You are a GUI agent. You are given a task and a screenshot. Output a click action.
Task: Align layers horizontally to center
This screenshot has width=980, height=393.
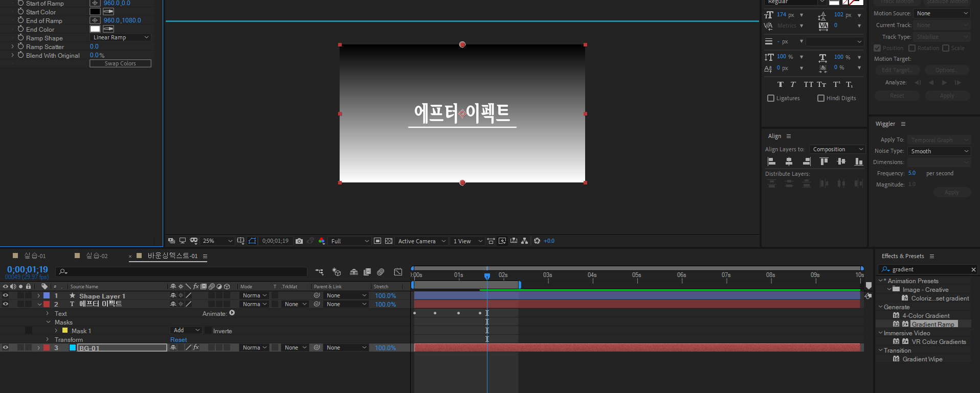pyautogui.click(x=789, y=161)
